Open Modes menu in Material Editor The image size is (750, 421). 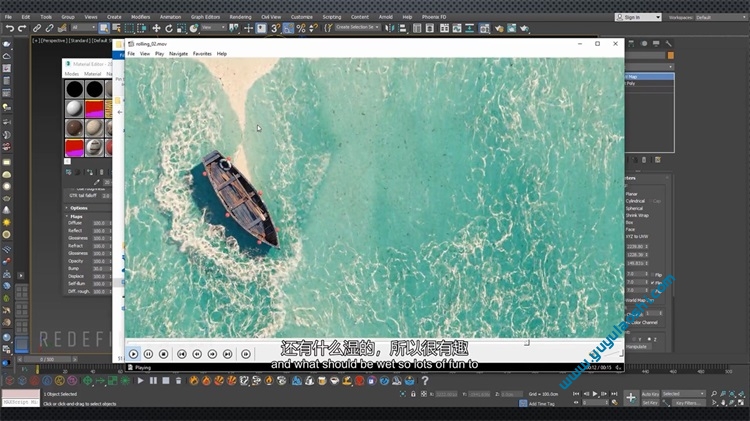(x=72, y=74)
